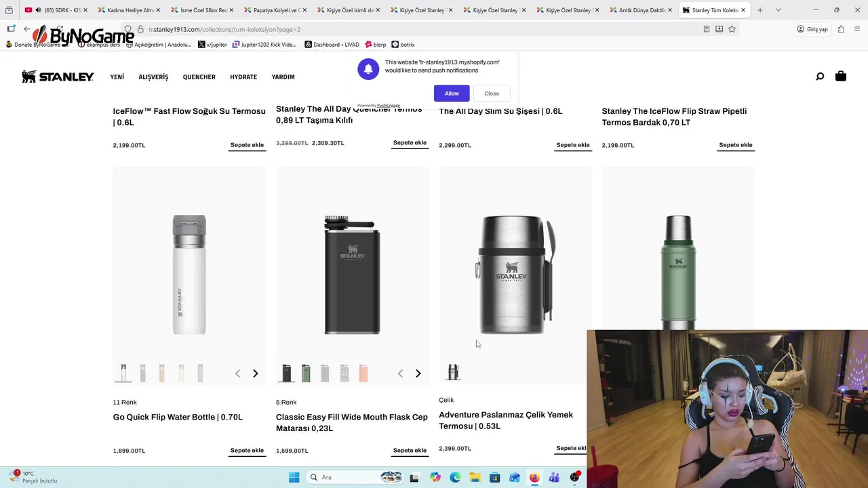The height and width of the screenshot is (488, 868).
Task: Open the reader view icon in address bar
Action: (707, 29)
